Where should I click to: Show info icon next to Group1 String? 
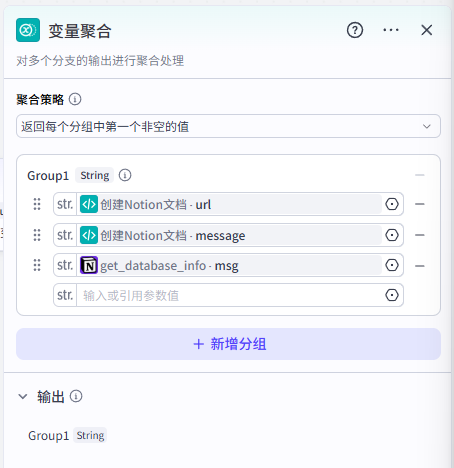pos(125,175)
